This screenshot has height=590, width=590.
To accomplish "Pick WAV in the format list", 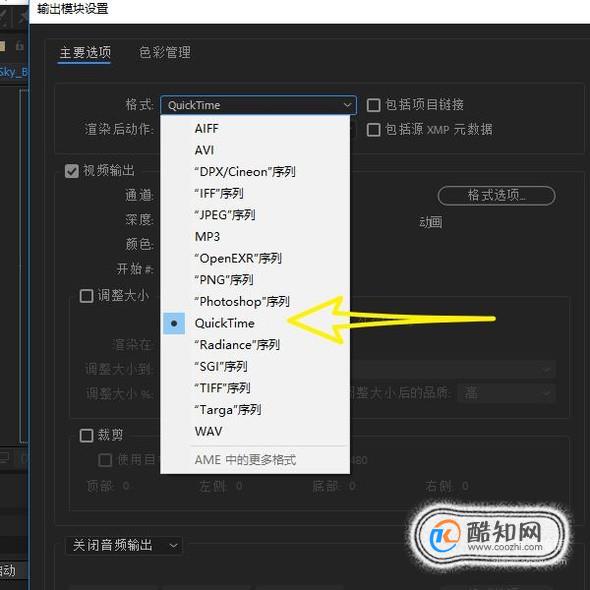I will [x=255, y=432].
